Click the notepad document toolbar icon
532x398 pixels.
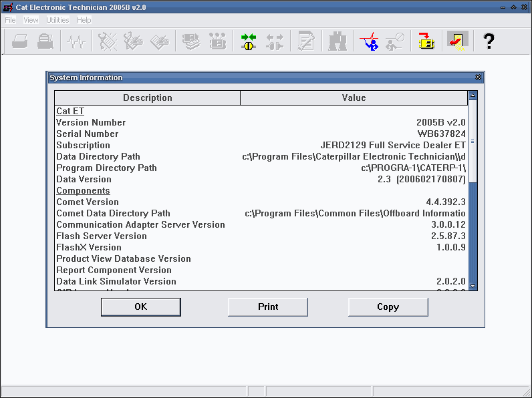coord(306,41)
